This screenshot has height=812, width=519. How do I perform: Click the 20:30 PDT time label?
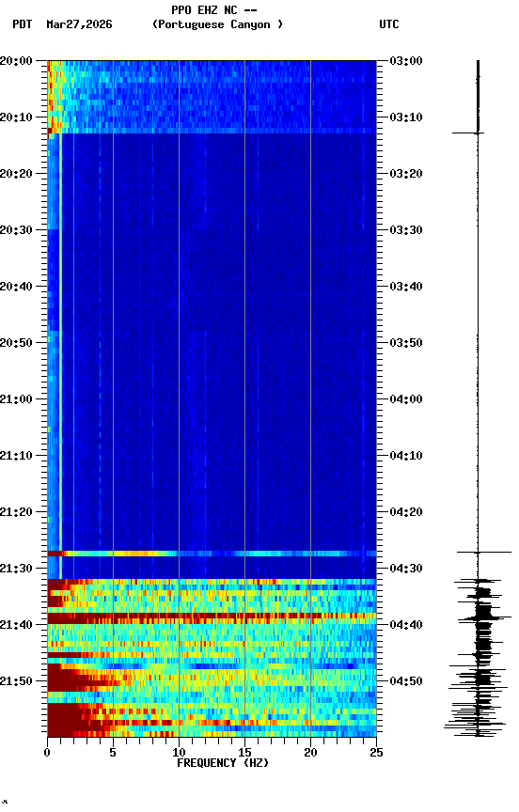click(x=16, y=230)
